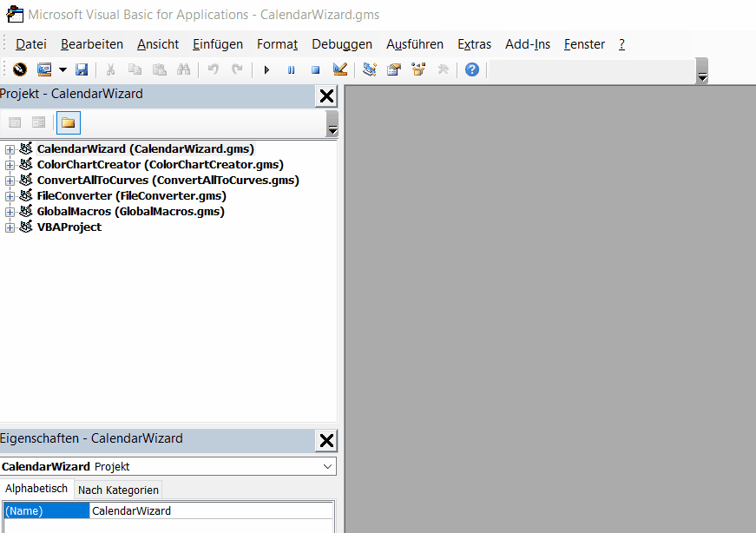Switch to the Nach Kategorien tab
This screenshot has width=756, height=533.
pos(118,490)
